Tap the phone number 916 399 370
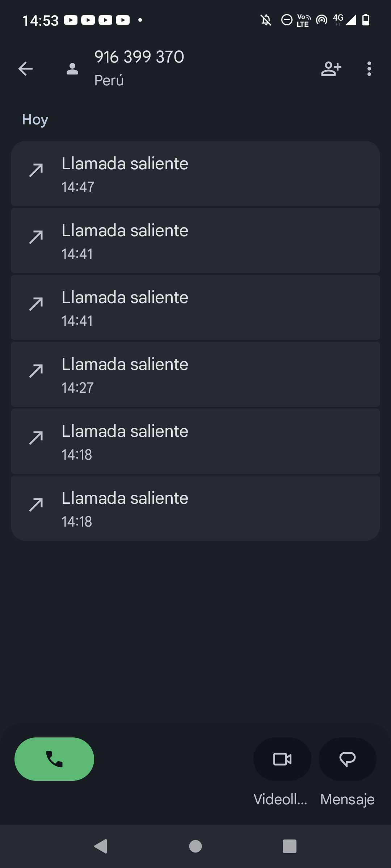The width and height of the screenshot is (391, 868). click(x=139, y=57)
